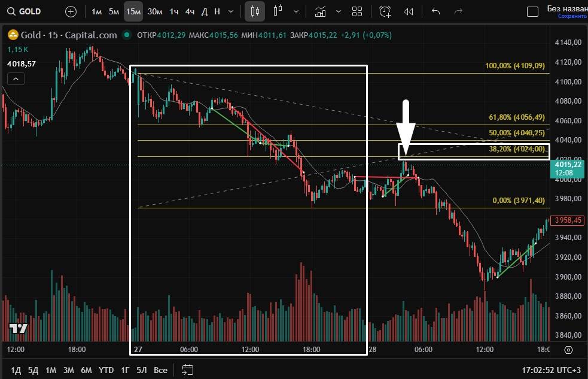Select the 1ч timeframe
The height and width of the screenshot is (379, 588).
point(173,11)
